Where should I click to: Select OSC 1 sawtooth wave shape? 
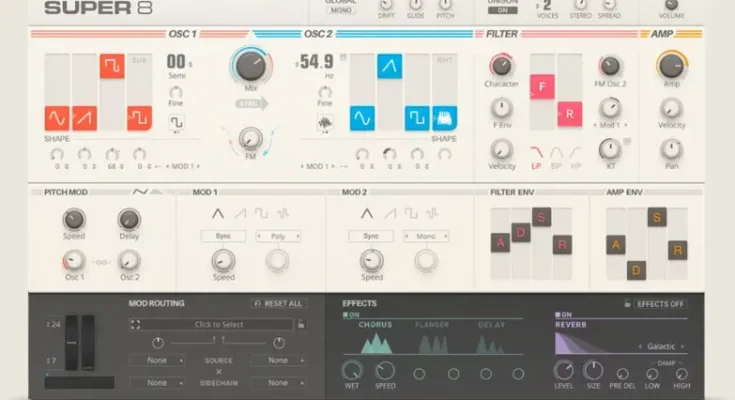(84, 118)
